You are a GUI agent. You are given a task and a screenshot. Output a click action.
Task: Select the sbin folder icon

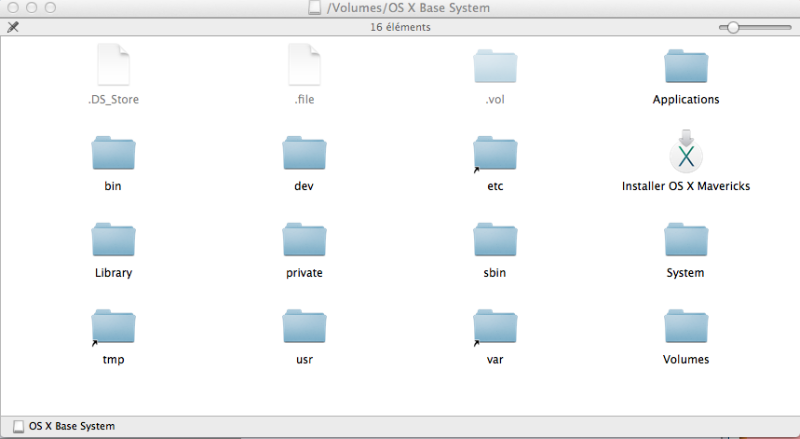click(494, 240)
